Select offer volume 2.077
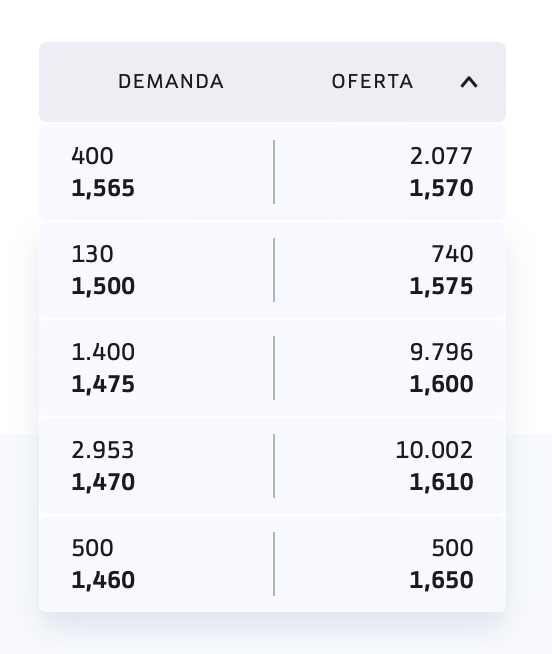Screen dimensions: 552x654 [441, 156]
